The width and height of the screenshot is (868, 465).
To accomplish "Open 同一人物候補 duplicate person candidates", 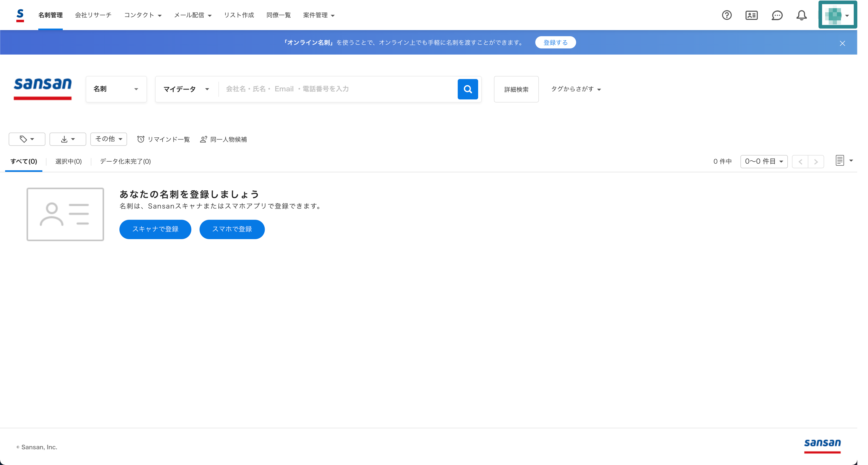I will (224, 139).
